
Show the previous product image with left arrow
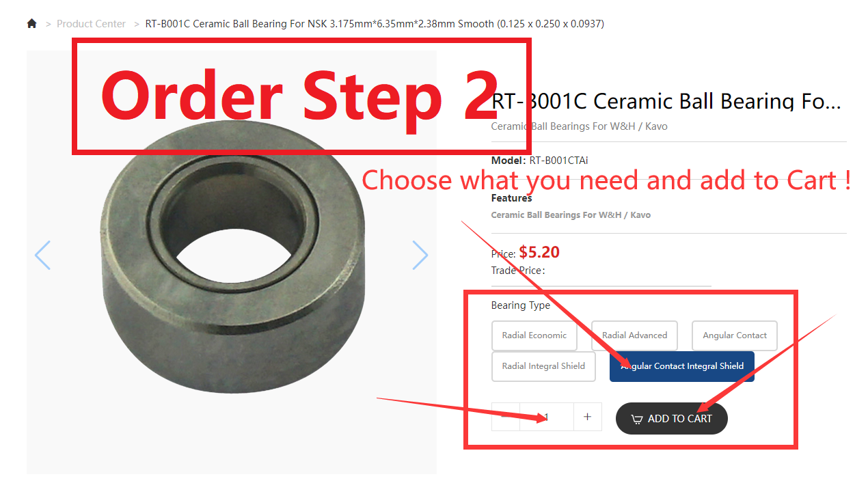tap(42, 255)
